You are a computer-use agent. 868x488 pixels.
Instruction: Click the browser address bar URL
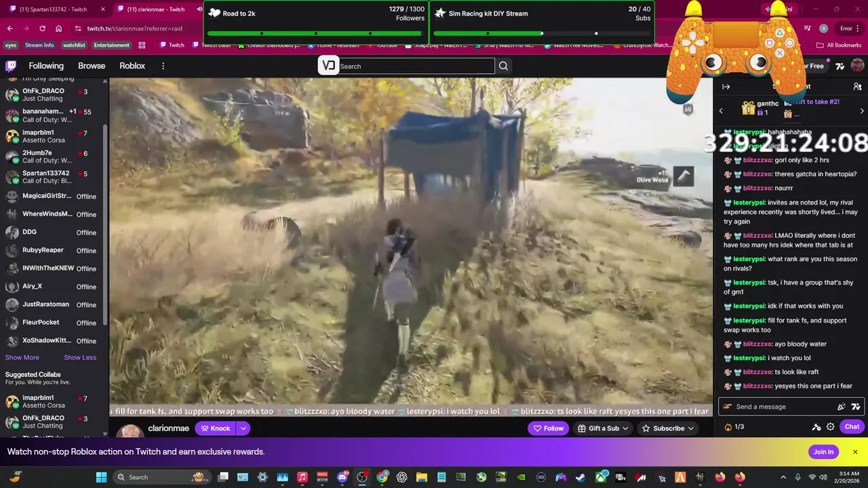134,28
